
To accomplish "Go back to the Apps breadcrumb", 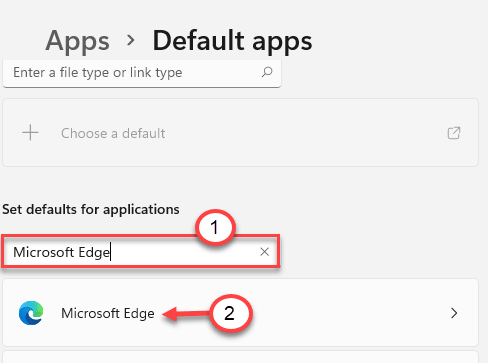I will coord(78,41).
